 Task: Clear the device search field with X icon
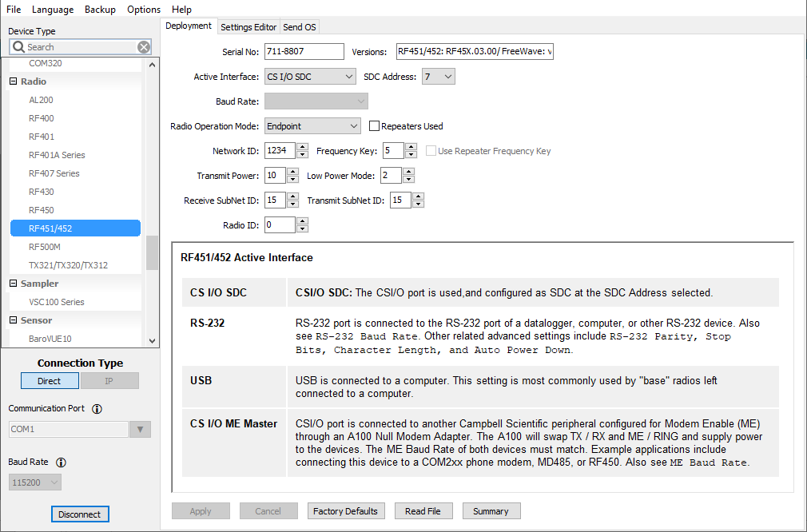tap(144, 47)
